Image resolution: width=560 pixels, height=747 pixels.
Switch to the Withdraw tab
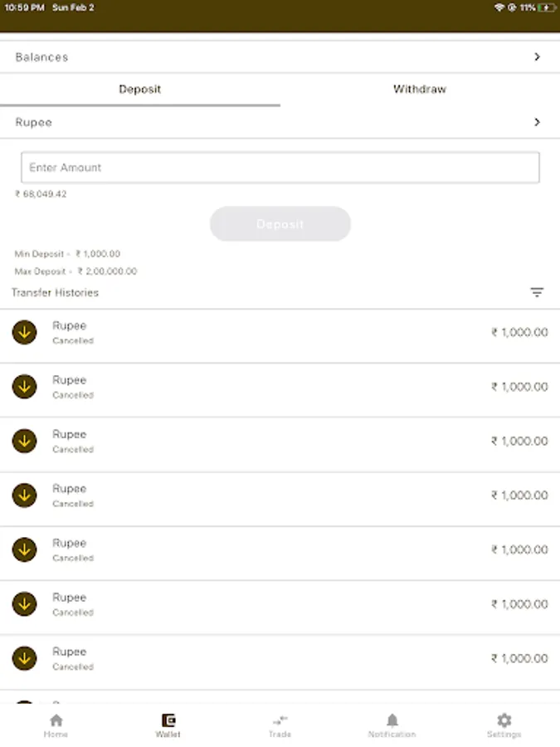click(x=419, y=89)
